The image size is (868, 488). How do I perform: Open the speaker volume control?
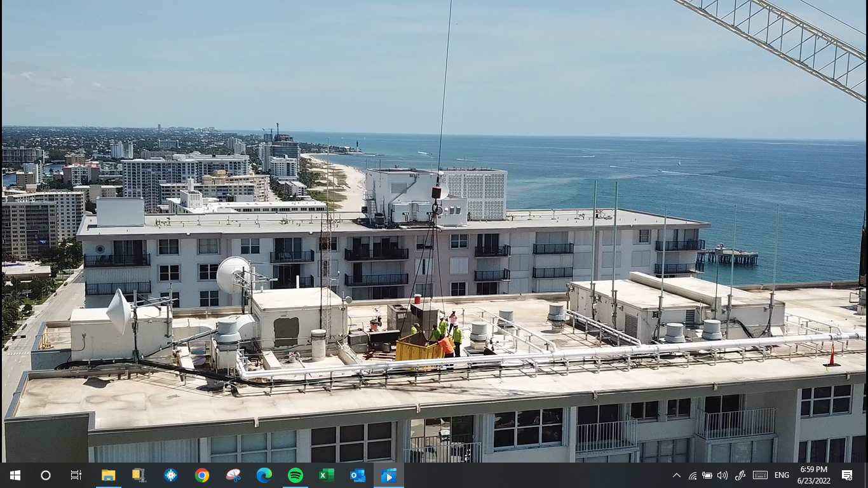(722, 475)
